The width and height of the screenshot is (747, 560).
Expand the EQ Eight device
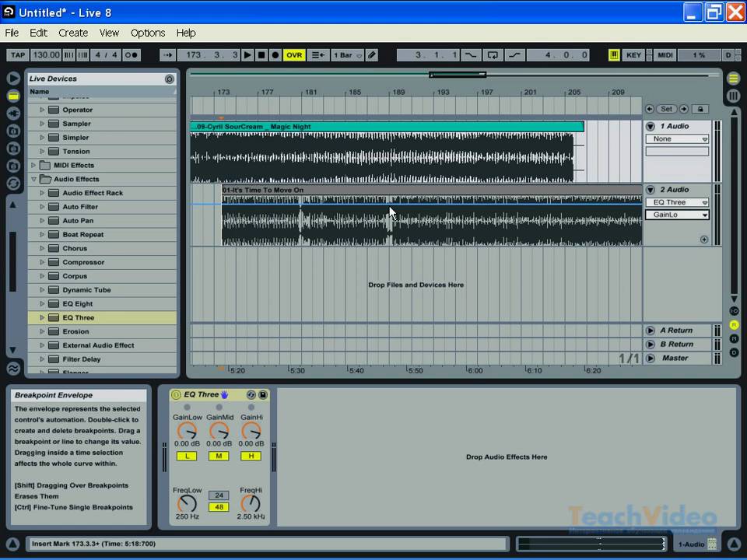click(42, 304)
